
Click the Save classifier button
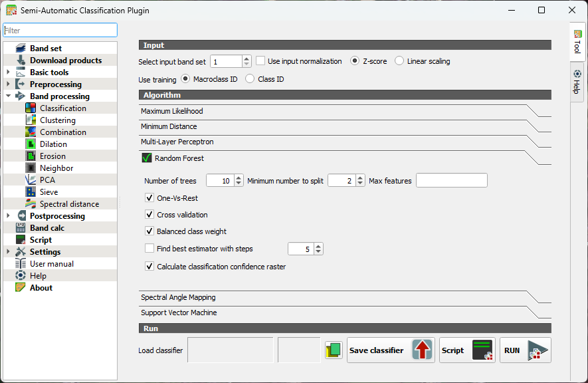coord(391,350)
